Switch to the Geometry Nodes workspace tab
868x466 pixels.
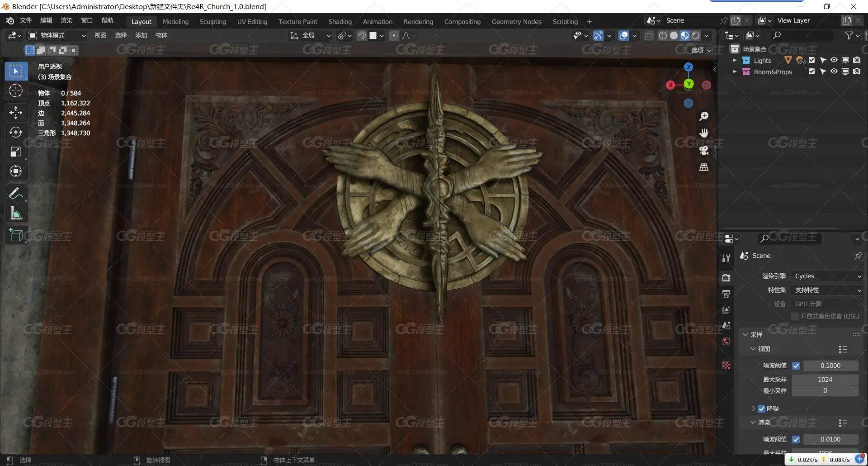pyautogui.click(x=516, y=22)
